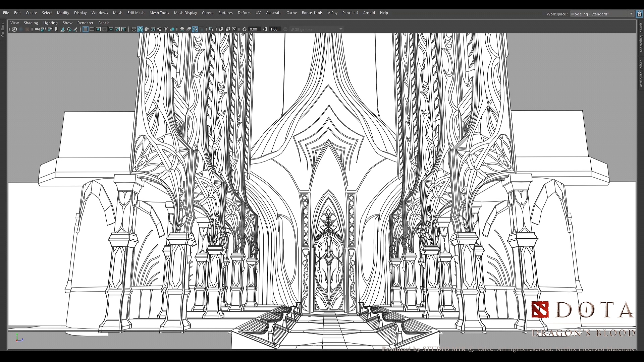Click the Use All Lights bulb icon

[x=166, y=29]
